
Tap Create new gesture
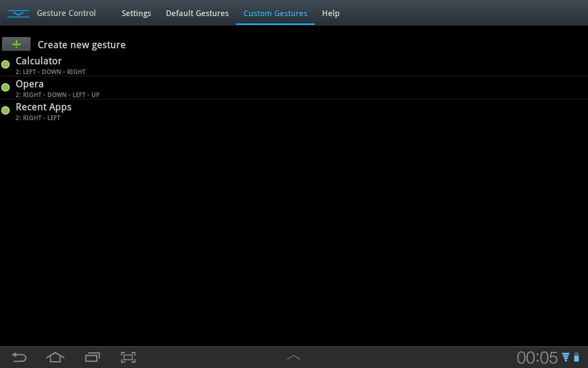pyautogui.click(x=81, y=45)
